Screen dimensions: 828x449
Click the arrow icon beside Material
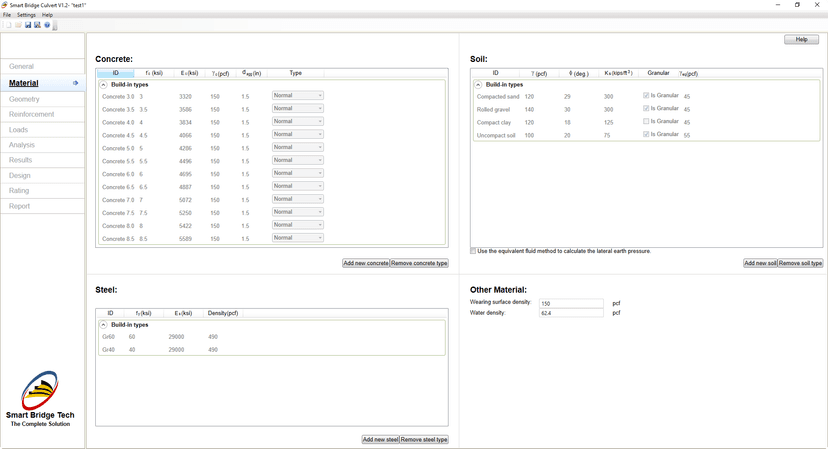(x=76, y=83)
